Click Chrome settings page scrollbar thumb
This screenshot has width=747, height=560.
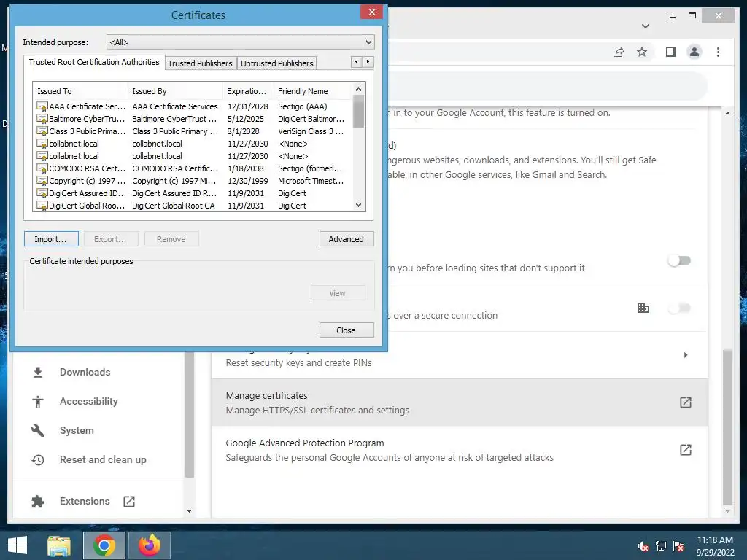(x=727, y=427)
